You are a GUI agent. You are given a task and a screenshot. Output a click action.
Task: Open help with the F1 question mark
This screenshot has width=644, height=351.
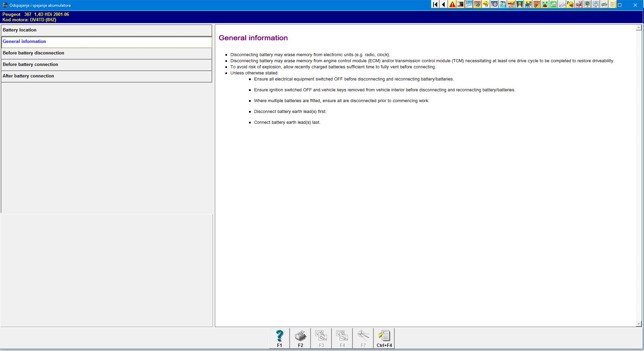click(x=279, y=338)
